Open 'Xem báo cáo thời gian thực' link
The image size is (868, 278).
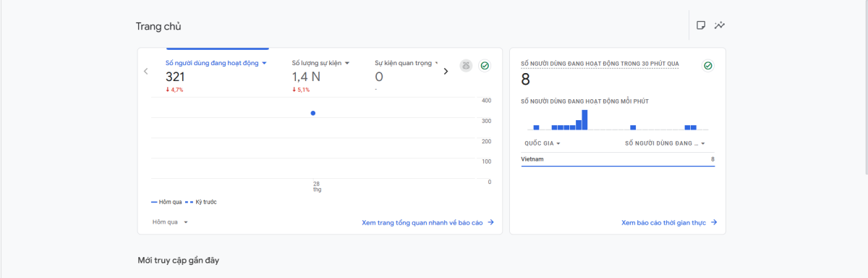(669, 223)
